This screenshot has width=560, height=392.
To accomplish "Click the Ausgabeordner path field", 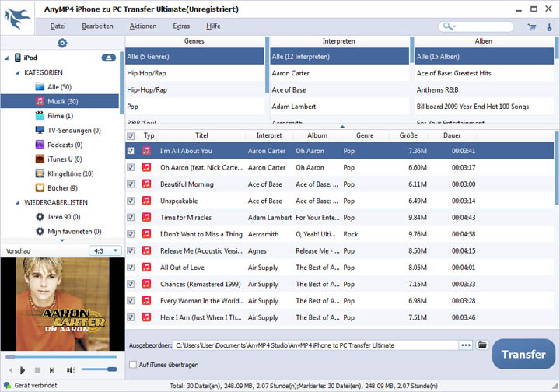I will point(316,345).
